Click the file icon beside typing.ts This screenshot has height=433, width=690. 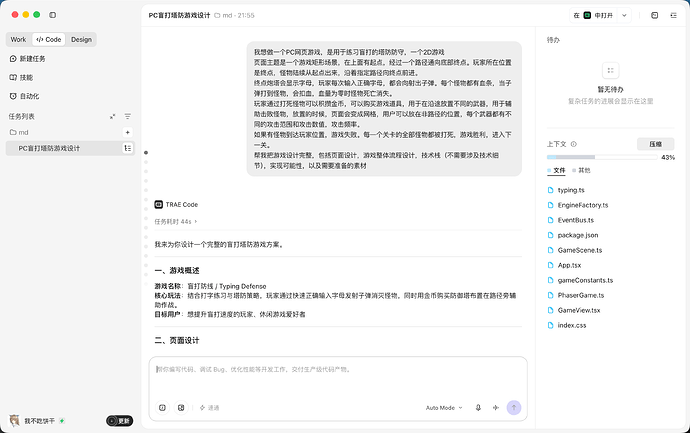[550, 190]
